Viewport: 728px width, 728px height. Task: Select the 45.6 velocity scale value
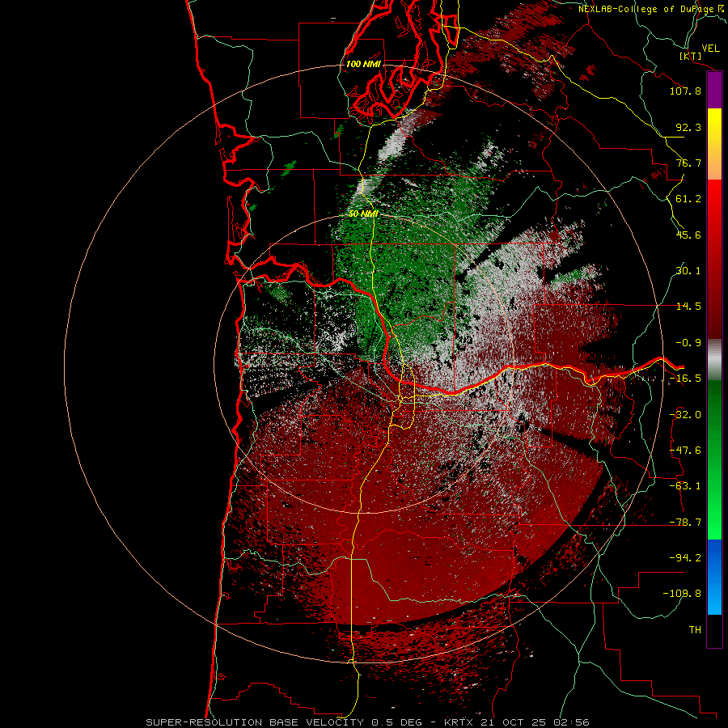688,235
